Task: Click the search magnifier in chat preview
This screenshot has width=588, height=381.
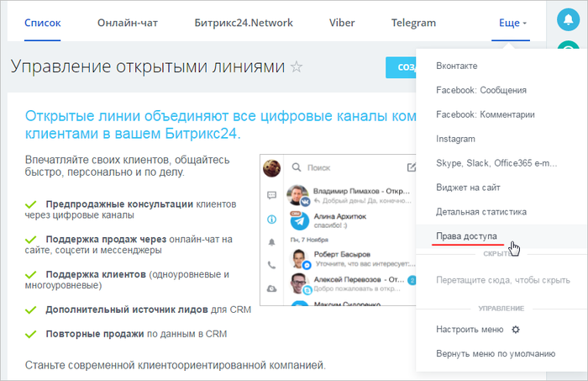Action: 297,167
